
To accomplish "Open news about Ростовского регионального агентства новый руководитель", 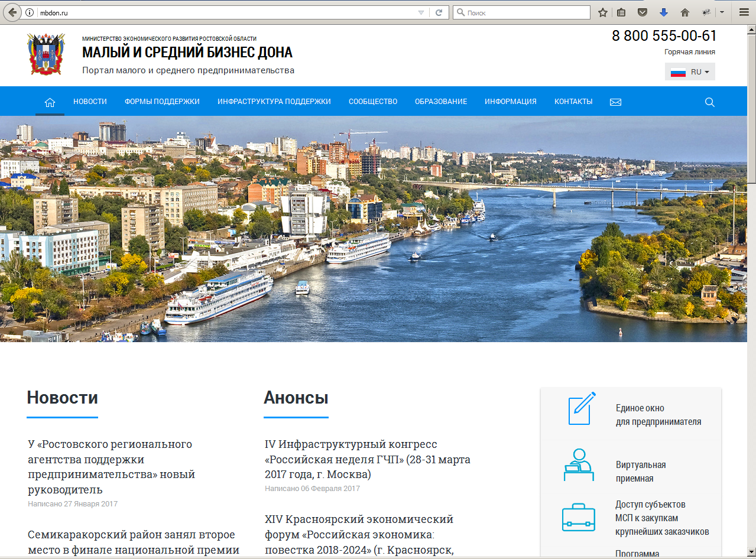I will coord(111,467).
